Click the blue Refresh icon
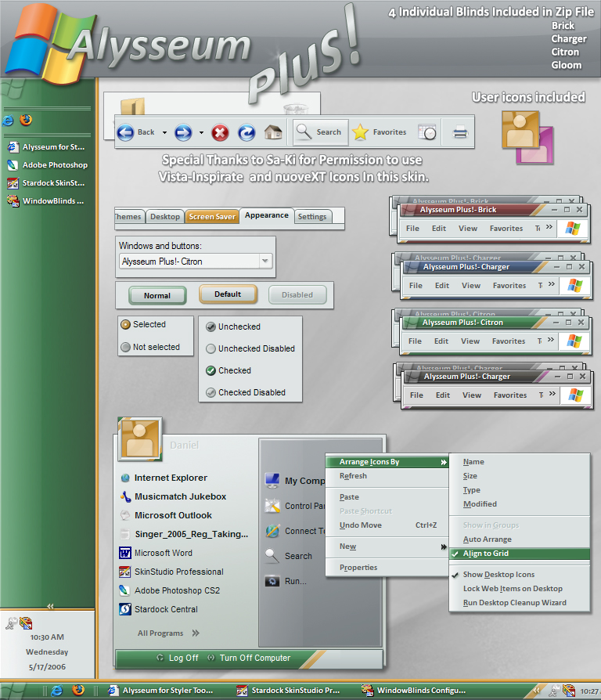This screenshot has height=700, width=601. (247, 132)
